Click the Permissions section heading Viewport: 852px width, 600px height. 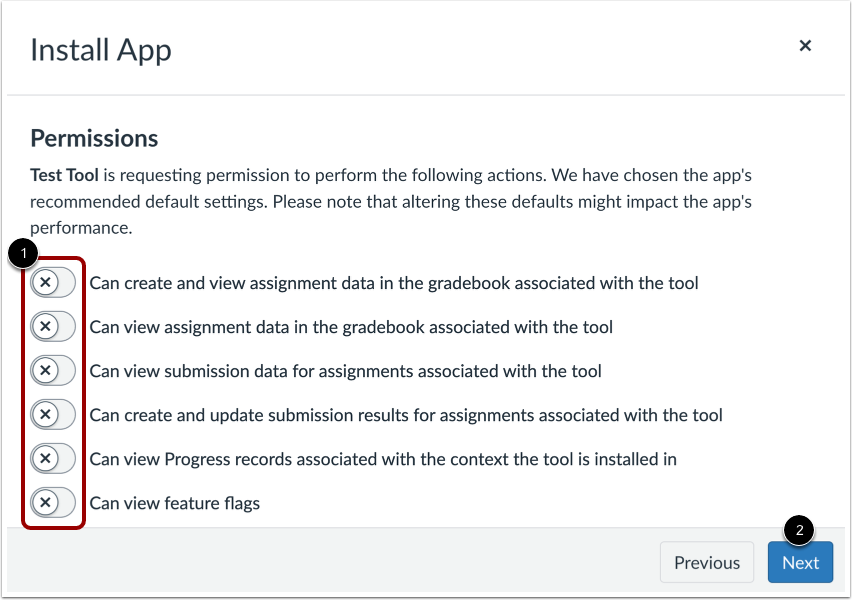94,138
